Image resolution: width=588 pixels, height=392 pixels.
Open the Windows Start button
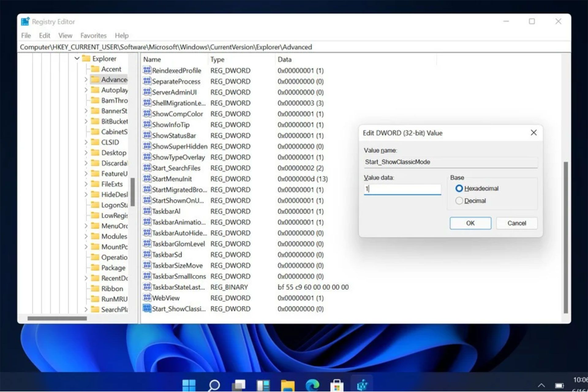click(189, 385)
